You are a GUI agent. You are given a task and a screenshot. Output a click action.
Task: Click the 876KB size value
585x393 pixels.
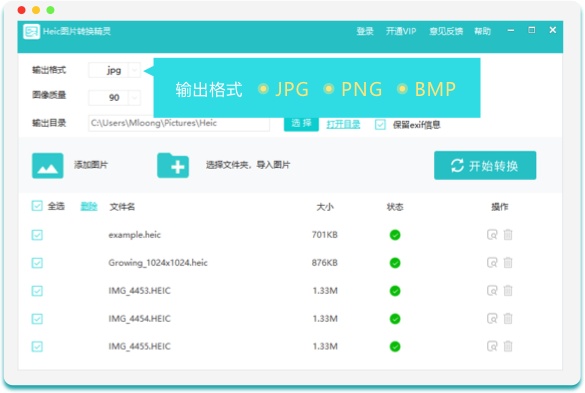[325, 263]
